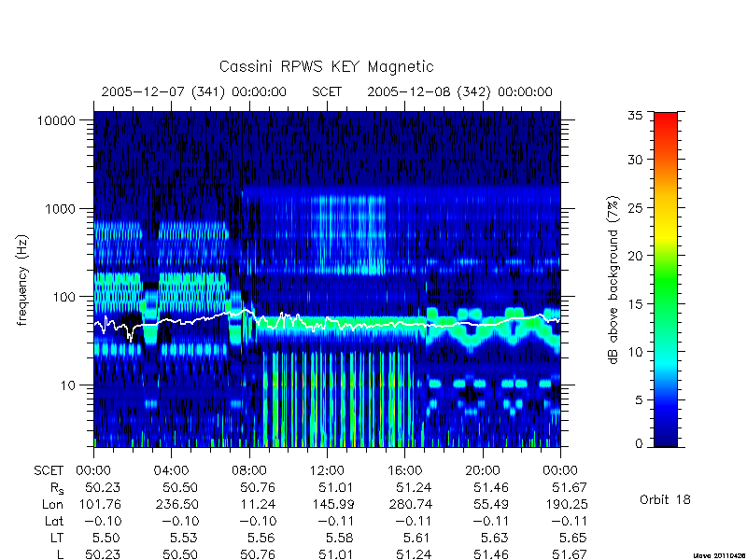Click the 'SCET' label between the header dates
This screenshot has width=747, height=560.
pos(327,91)
